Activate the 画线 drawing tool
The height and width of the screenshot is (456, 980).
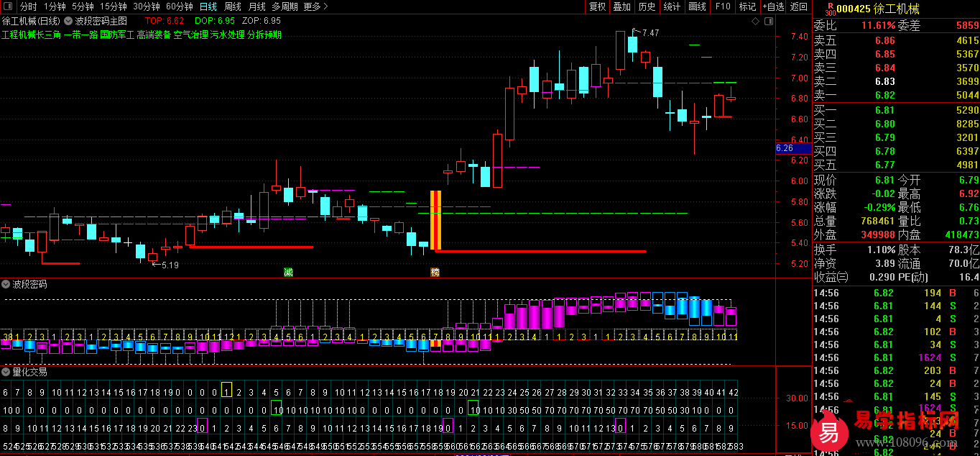[697, 6]
